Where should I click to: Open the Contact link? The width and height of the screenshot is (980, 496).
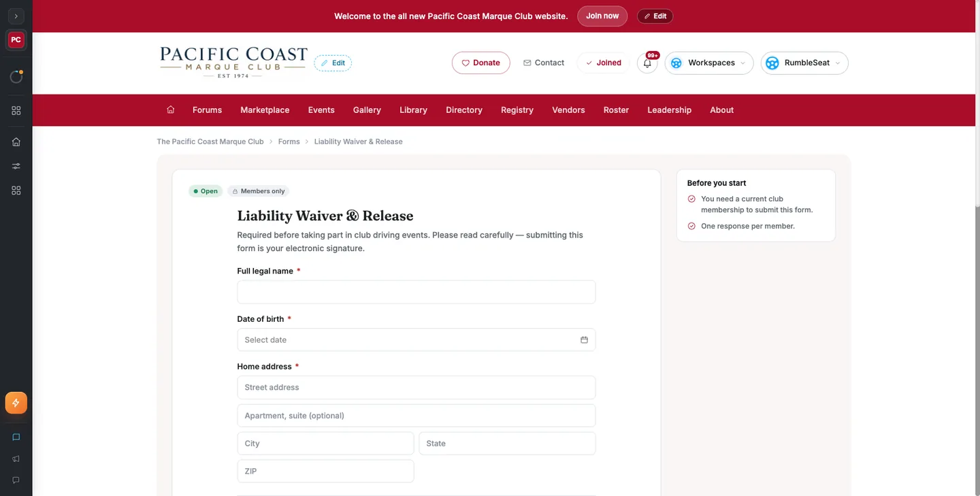pyautogui.click(x=544, y=63)
